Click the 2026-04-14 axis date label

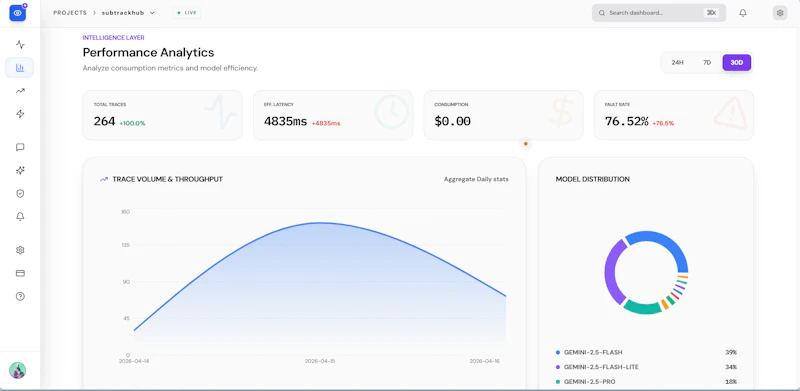134,361
